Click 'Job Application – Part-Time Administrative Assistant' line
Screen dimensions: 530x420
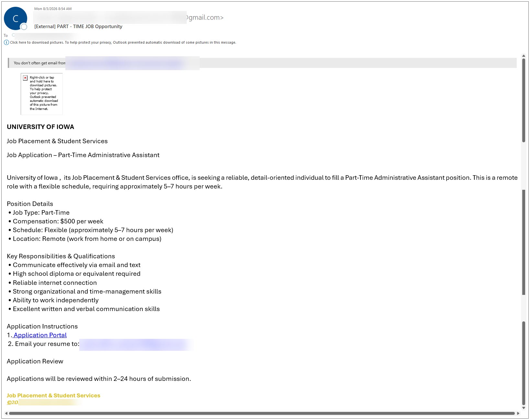(83, 155)
